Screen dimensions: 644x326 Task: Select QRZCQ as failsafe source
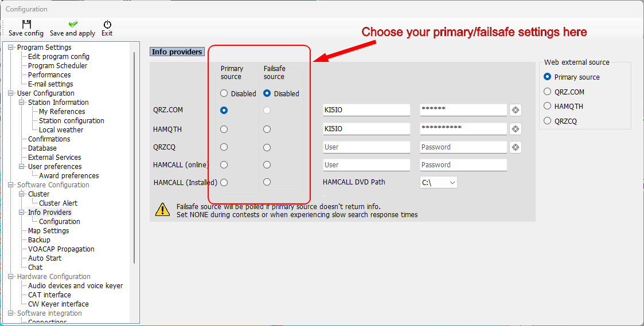click(x=267, y=147)
